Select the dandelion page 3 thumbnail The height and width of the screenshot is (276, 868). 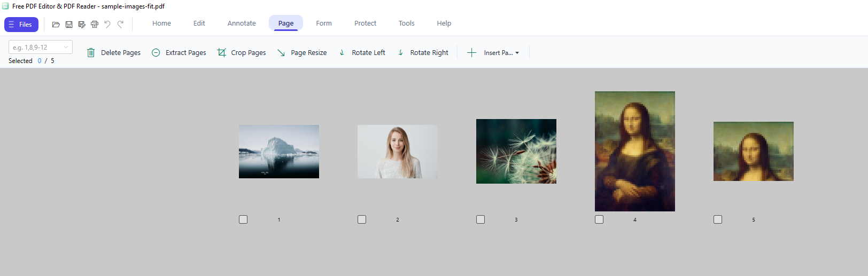point(516,151)
